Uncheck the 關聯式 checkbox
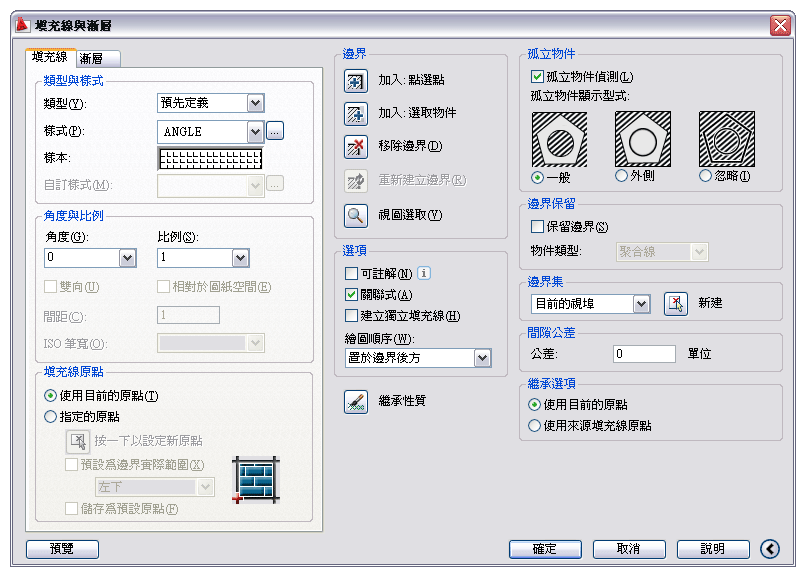The height and width of the screenshot is (577, 806). click(x=351, y=295)
